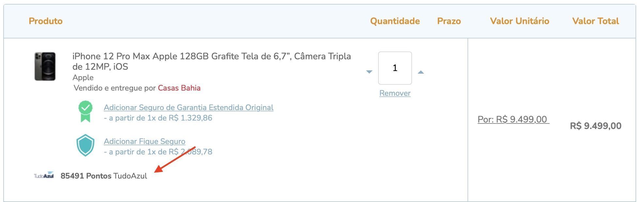Increase quantity with the up arrow
The width and height of the screenshot is (644, 202).
pyautogui.click(x=421, y=72)
